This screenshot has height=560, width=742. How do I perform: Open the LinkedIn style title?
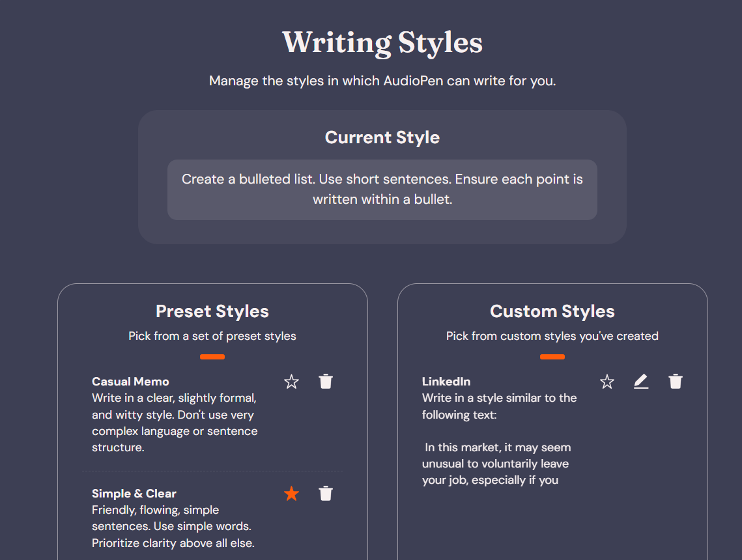point(446,381)
